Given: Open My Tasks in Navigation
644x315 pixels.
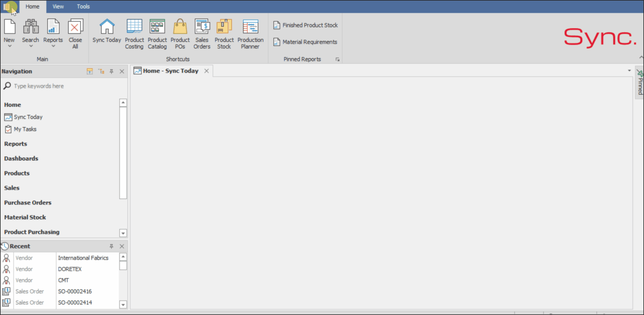Looking at the screenshot, I should point(20,129).
